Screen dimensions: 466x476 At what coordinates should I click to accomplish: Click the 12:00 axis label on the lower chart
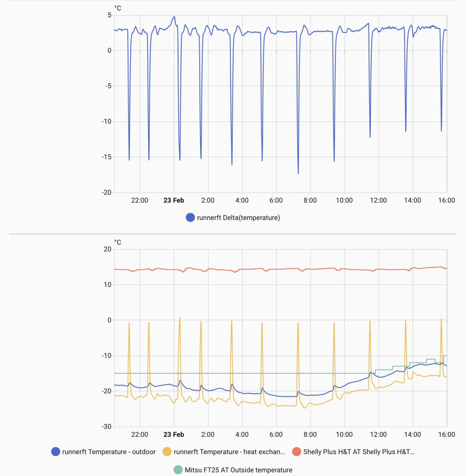[378, 434]
